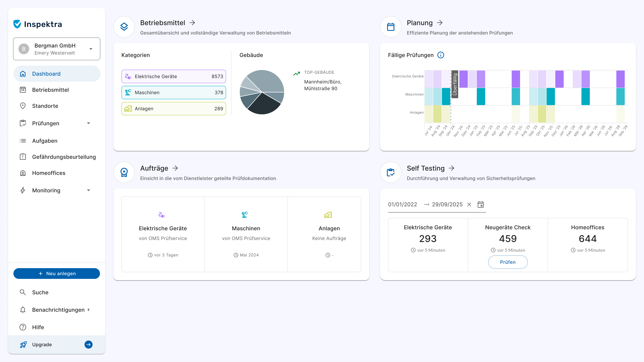Click the Prüfen button under Neugeräte Check
Screen dimensions: 644x362
(508, 262)
